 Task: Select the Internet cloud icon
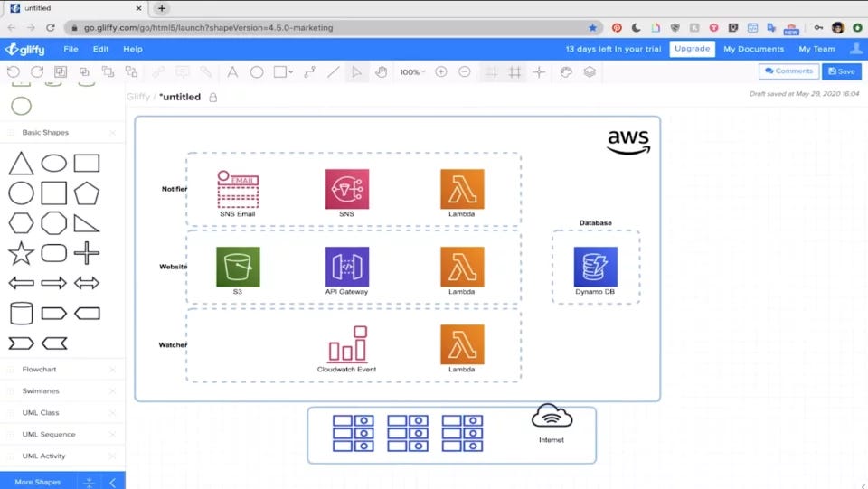click(552, 417)
